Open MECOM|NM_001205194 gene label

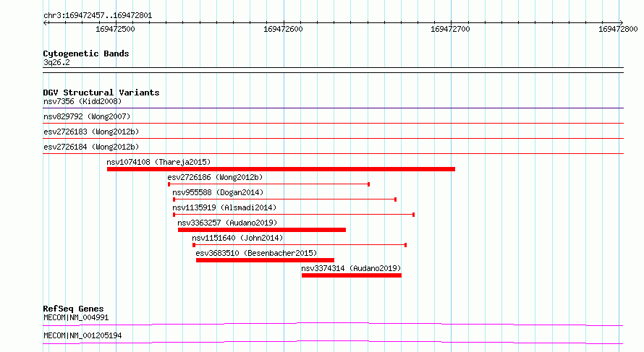82,335
